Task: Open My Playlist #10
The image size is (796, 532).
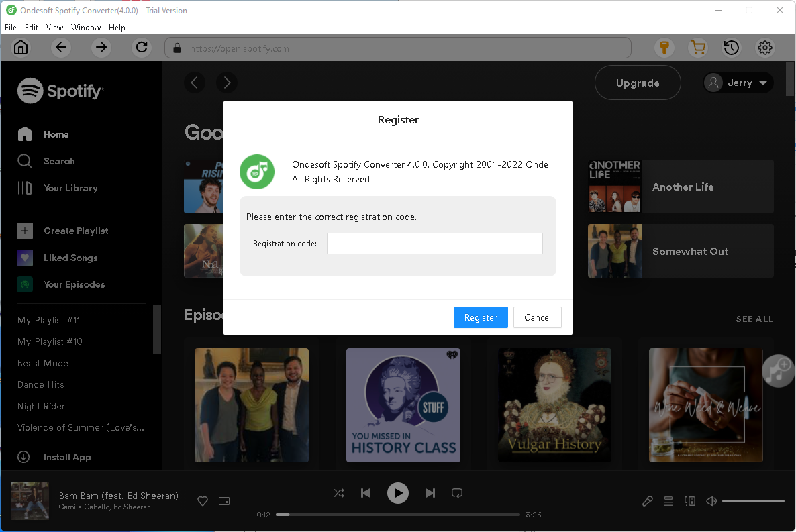Action: pyautogui.click(x=50, y=341)
